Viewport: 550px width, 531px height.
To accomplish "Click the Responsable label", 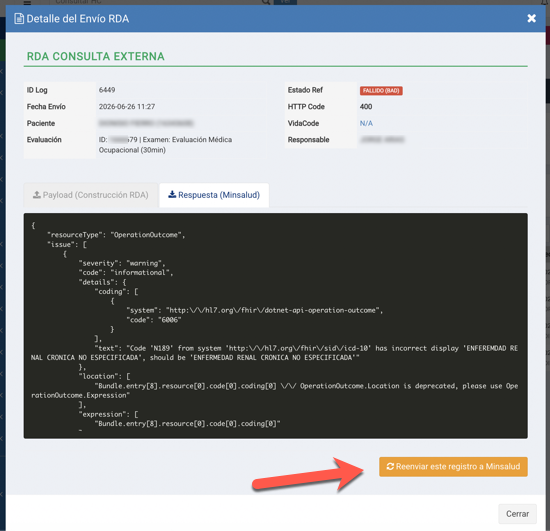I will point(308,140).
